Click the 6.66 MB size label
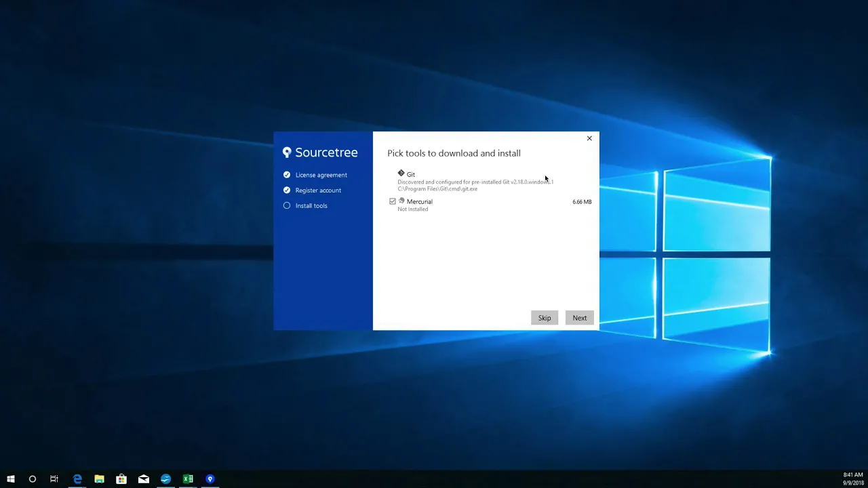 (x=582, y=202)
